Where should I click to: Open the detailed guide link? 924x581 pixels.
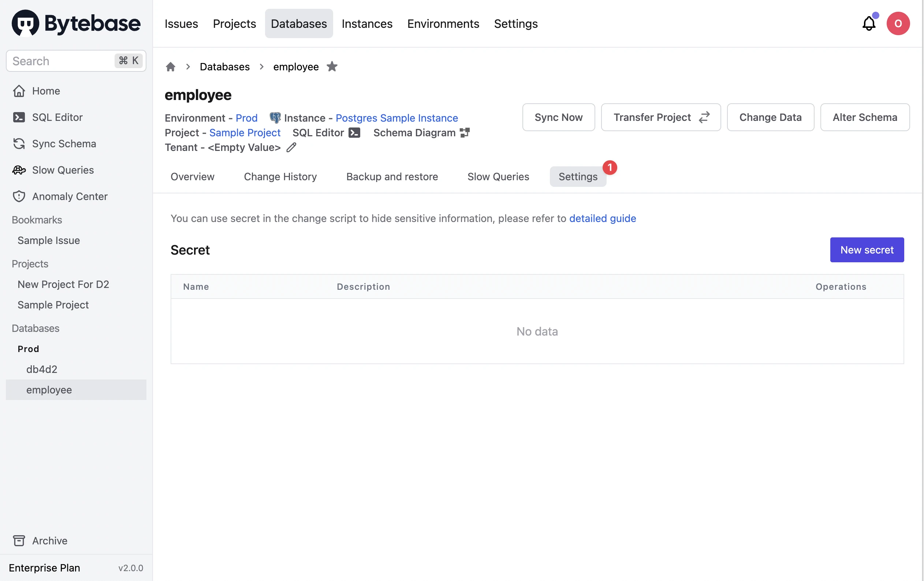(x=603, y=218)
